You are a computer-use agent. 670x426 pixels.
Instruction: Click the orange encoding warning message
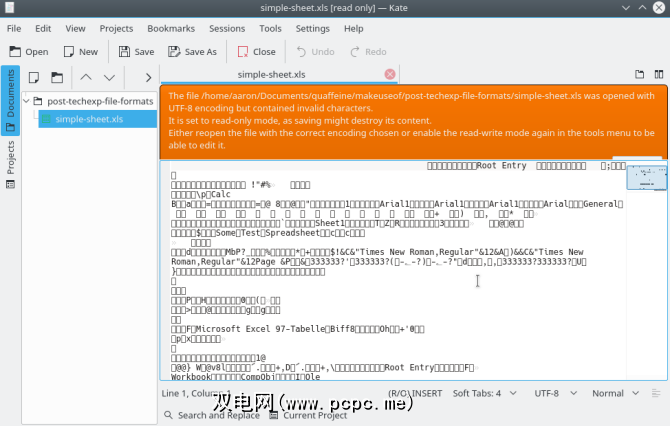[413, 121]
